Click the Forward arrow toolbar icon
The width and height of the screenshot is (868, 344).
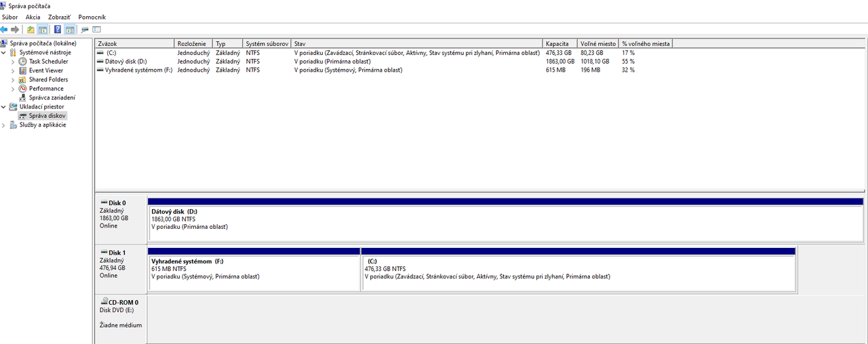(x=15, y=29)
